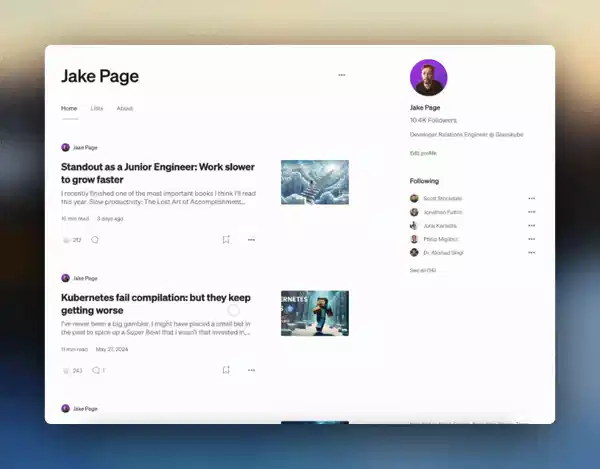
Task: Open more options for the Kubernetes article
Action: pos(251,370)
